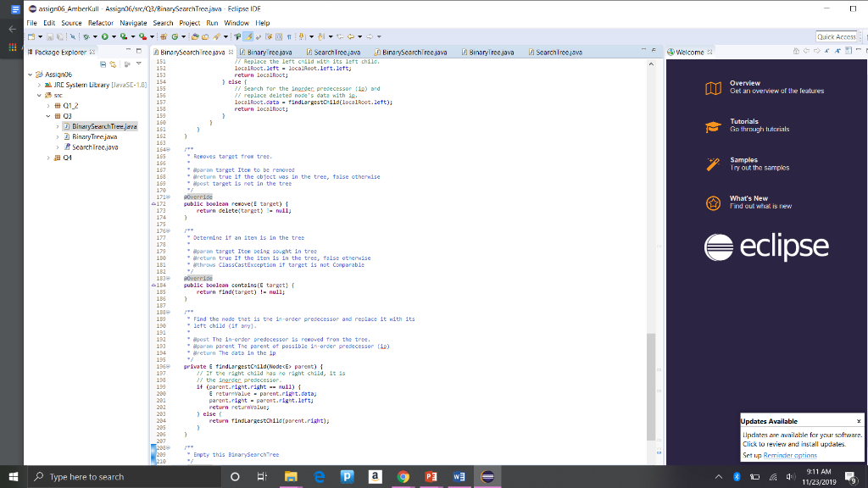Toggle code fold marker at line 164
The image size is (868, 488).
[169, 149]
